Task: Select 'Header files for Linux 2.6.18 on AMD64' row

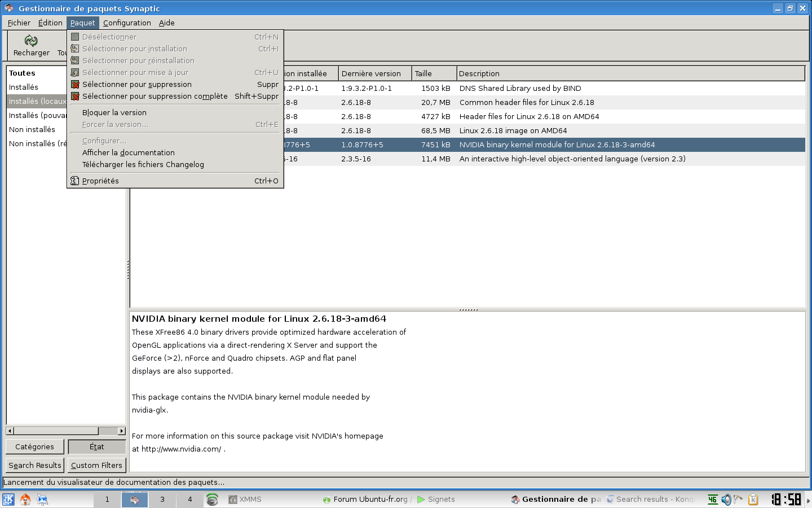Action: (544, 116)
